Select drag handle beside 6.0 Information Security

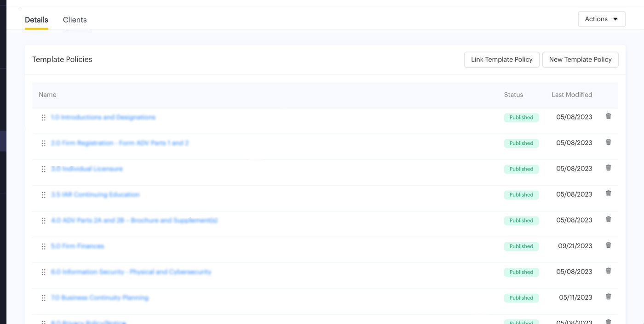tap(43, 272)
